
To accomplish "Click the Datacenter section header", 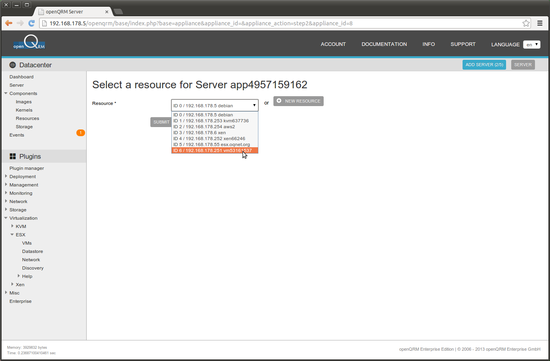I will tap(35, 65).
